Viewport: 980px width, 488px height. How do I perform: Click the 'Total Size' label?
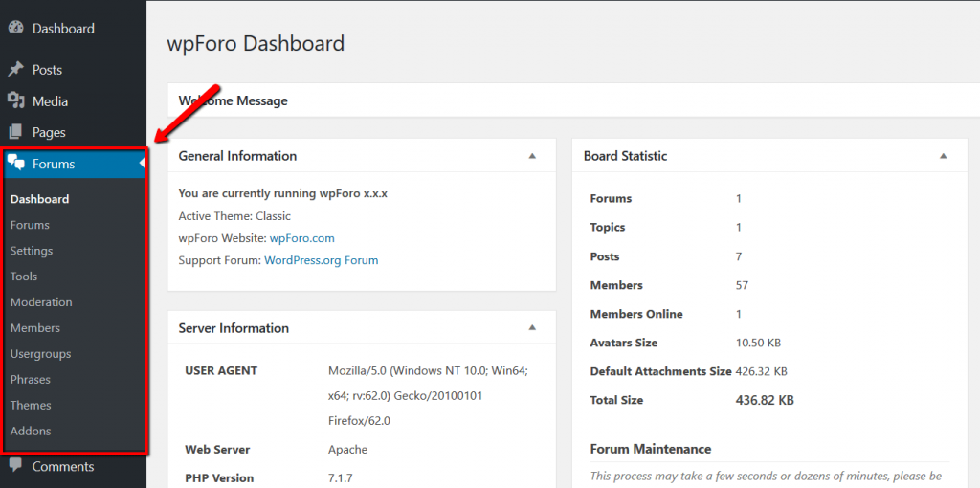tap(616, 400)
